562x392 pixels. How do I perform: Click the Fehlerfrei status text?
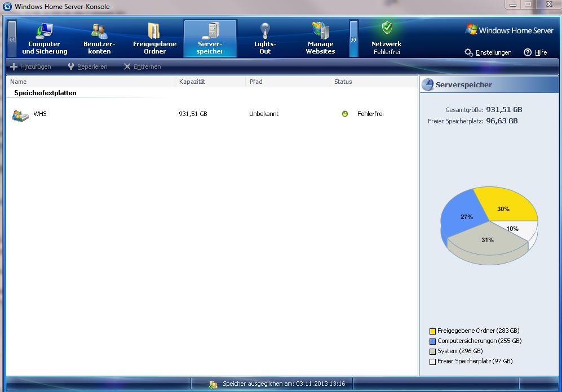pos(370,114)
